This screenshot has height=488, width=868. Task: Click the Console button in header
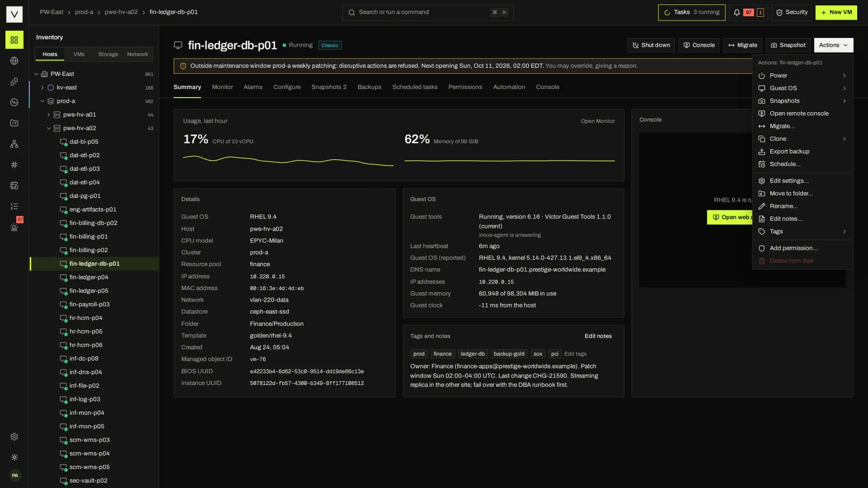(x=699, y=46)
